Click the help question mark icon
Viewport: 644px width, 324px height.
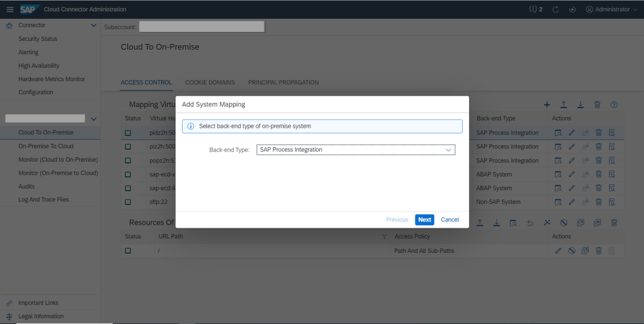[x=614, y=104]
